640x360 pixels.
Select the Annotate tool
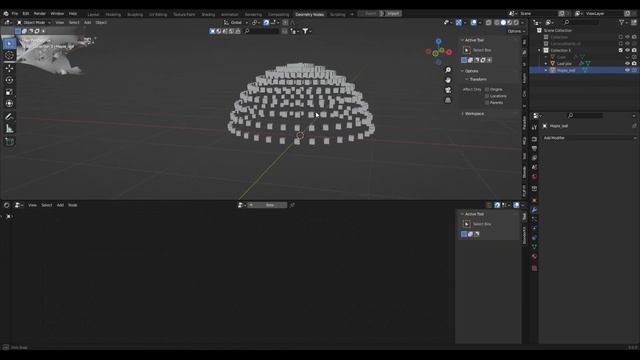(9, 117)
